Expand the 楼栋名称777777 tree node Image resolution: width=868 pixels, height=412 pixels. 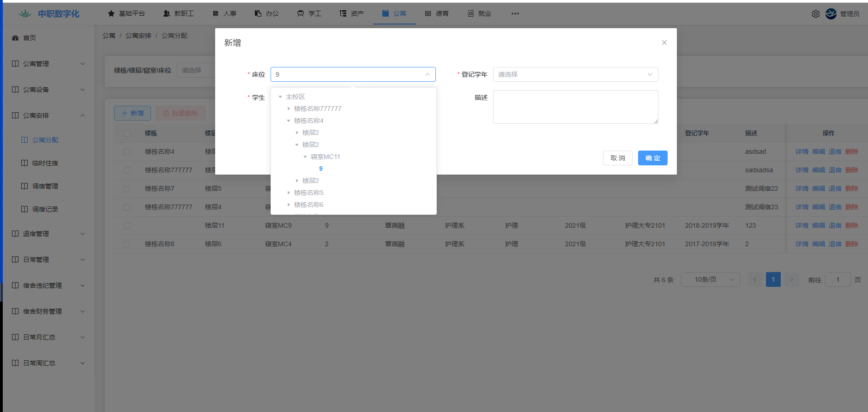pyautogui.click(x=289, y=109)
